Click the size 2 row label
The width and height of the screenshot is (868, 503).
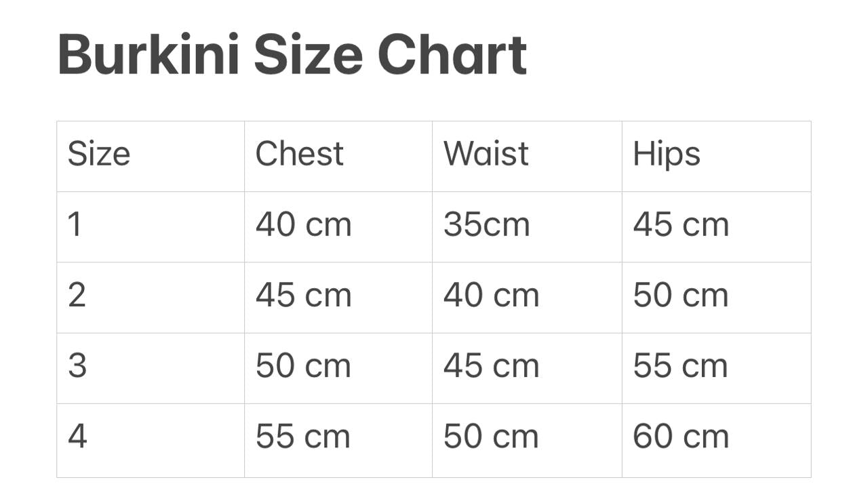click(x=151, y=298)
